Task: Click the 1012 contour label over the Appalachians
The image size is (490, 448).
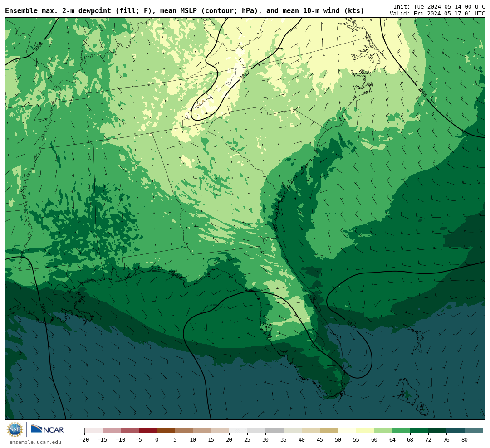Action: tap(245, 74)
